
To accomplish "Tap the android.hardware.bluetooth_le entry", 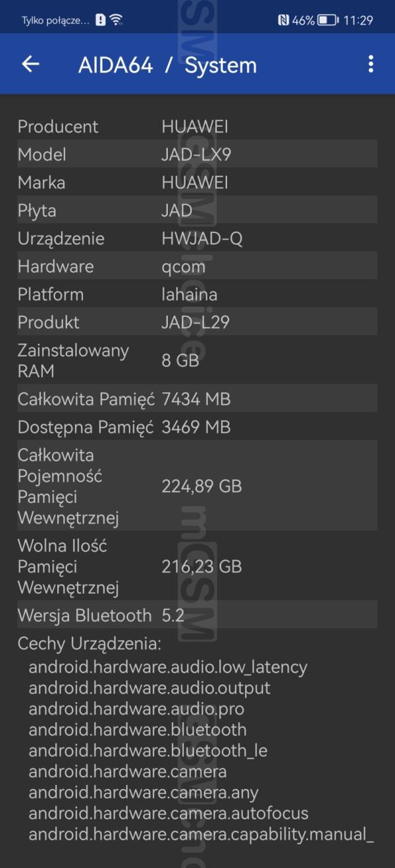I will click(148, 750).
